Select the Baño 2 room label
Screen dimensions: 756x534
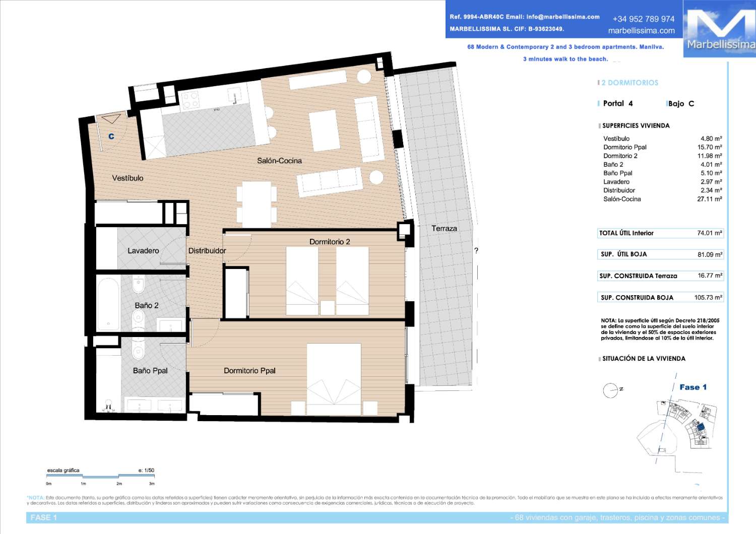(x=147, y=305)
